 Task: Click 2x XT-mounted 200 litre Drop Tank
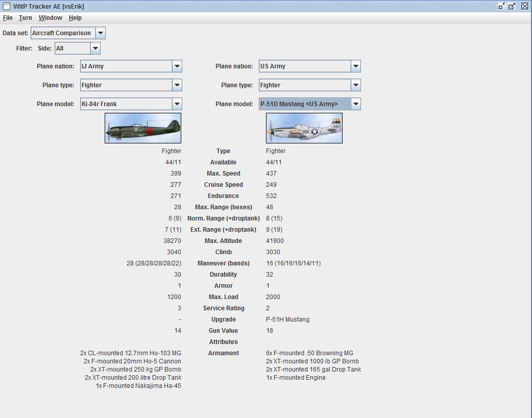coord(133,378)
